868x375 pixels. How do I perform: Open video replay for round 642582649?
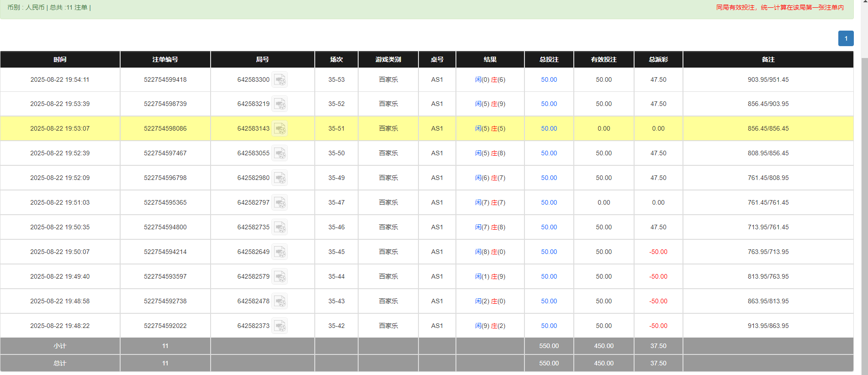click(280, 252)
